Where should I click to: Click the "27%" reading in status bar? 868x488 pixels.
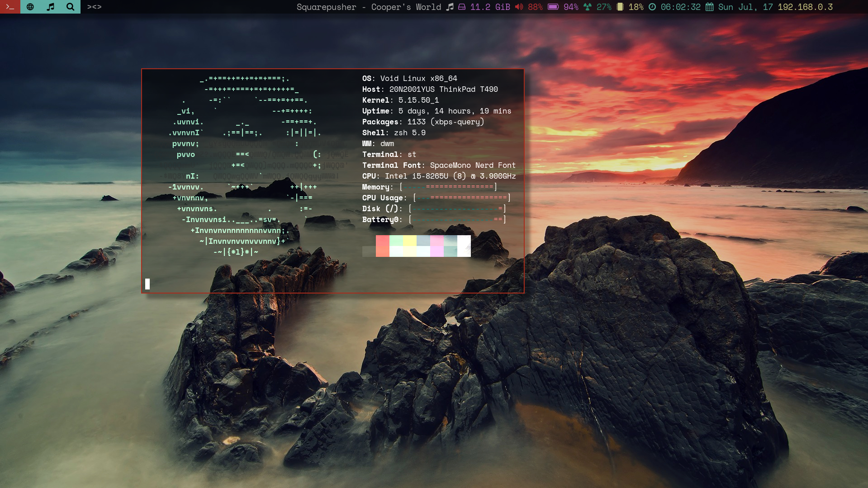click(604, 7)
